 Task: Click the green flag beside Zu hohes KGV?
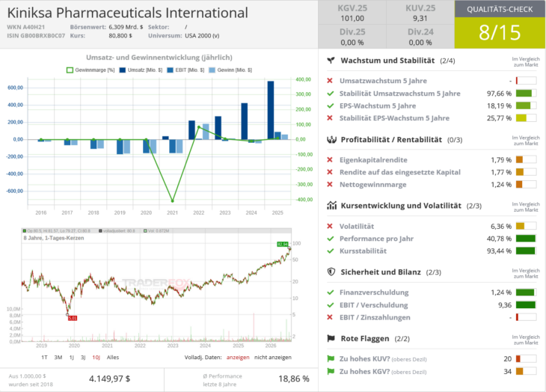(x=331, y=372)
